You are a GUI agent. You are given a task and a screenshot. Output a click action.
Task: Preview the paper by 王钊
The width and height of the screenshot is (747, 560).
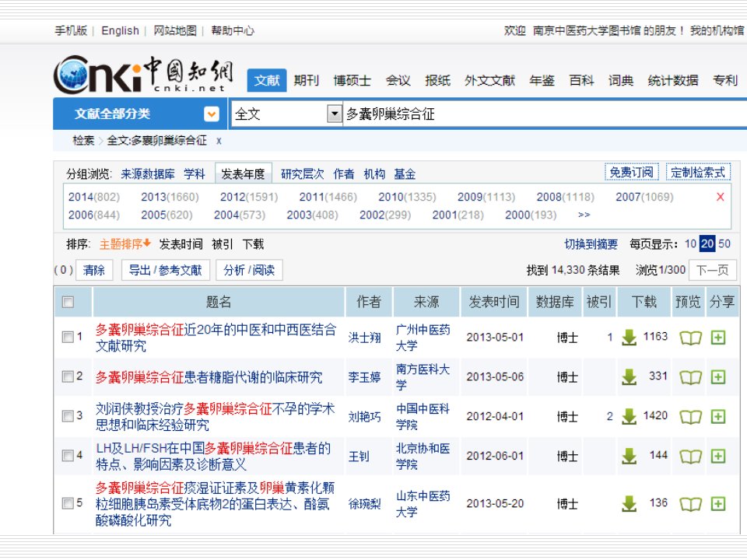pyautogui.click(x=690, y=457)
